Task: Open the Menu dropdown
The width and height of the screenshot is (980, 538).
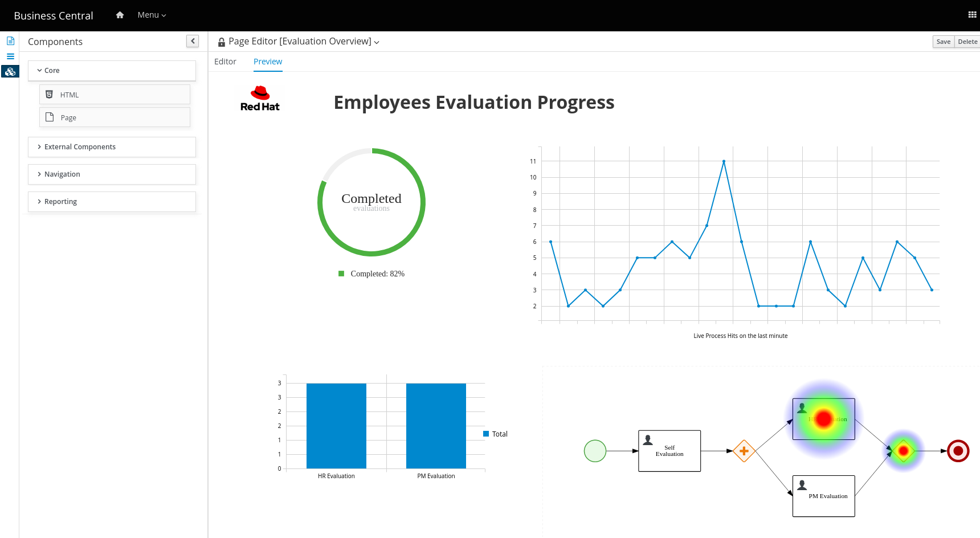Action: [152, 15]
